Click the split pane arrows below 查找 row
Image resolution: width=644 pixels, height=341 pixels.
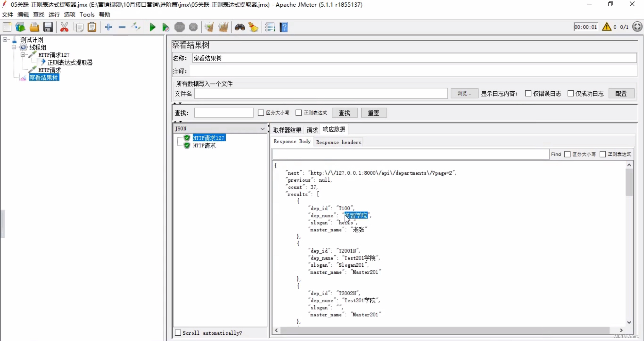point(178,122)
